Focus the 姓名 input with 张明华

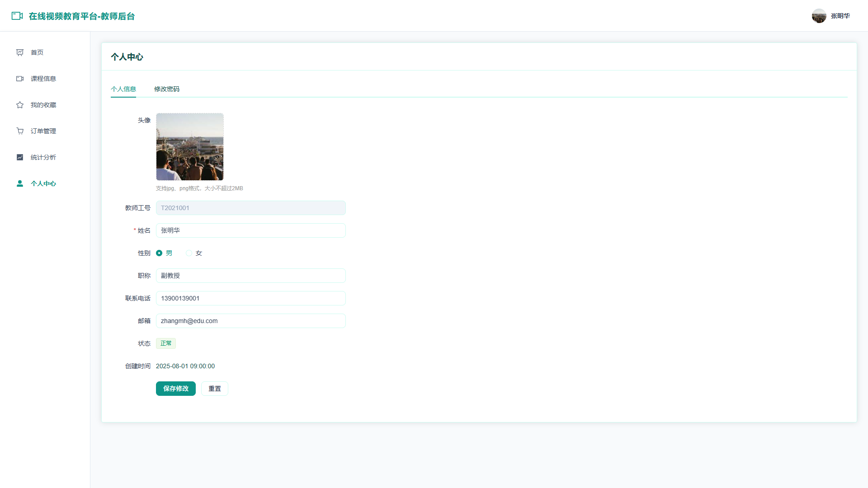[x=251, y=230]
